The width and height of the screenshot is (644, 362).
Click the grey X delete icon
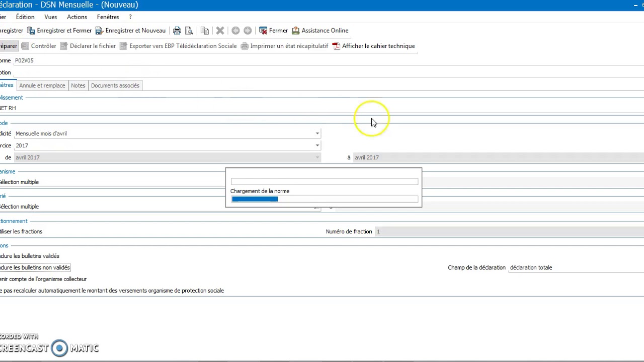[220, 31]
